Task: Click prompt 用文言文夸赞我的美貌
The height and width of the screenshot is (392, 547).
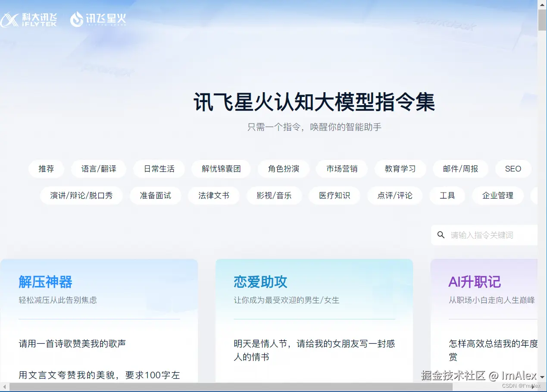Action: pos(99,375)
